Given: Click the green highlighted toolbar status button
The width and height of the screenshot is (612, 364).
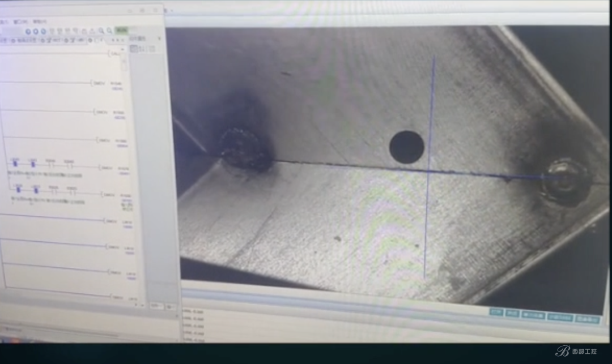Looking at the screenshot, I should (121, 31).
